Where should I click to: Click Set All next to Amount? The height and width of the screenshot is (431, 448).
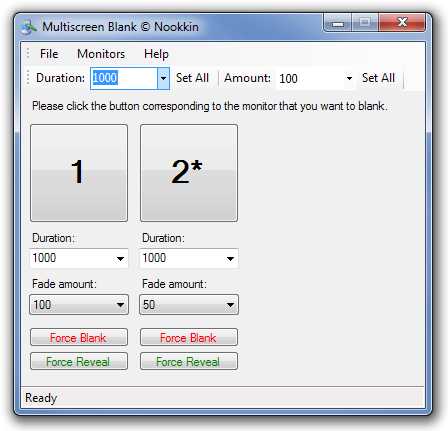click(x=378, y=78)
